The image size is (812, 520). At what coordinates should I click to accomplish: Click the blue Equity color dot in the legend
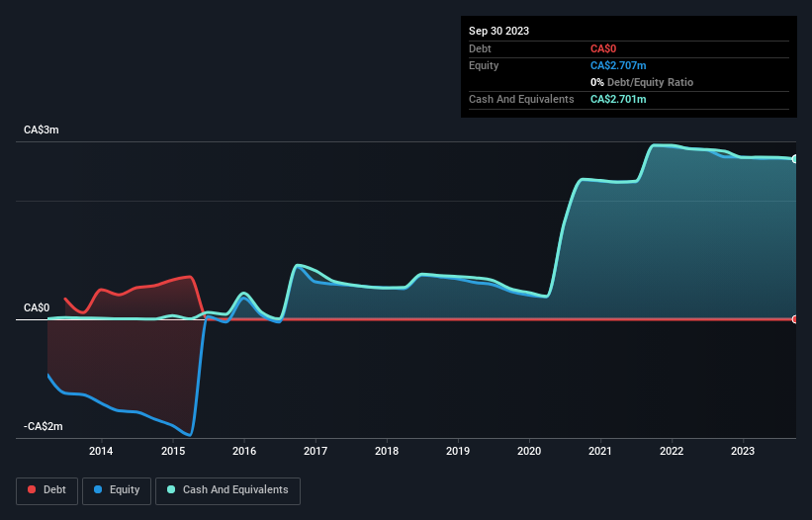click(98, 489)
